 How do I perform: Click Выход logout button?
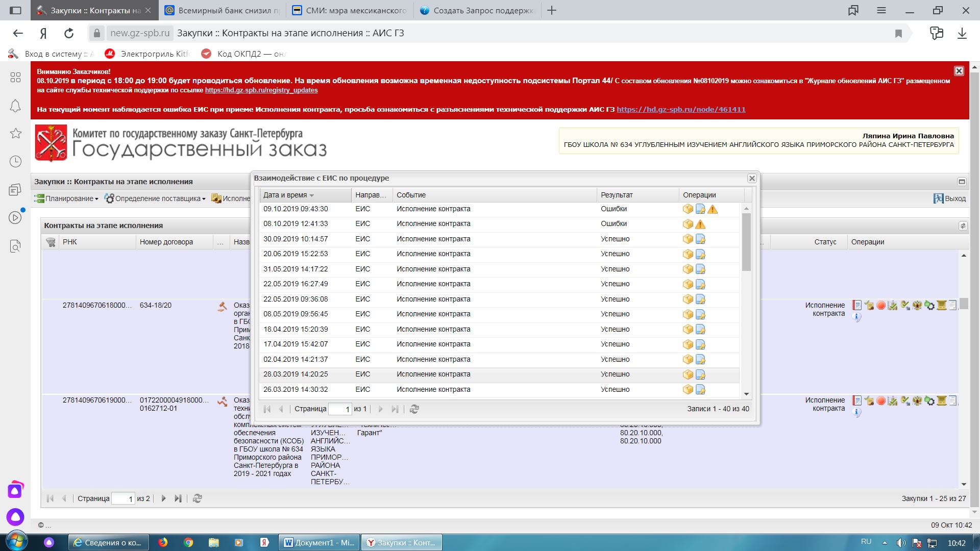(x=949, y=198)
